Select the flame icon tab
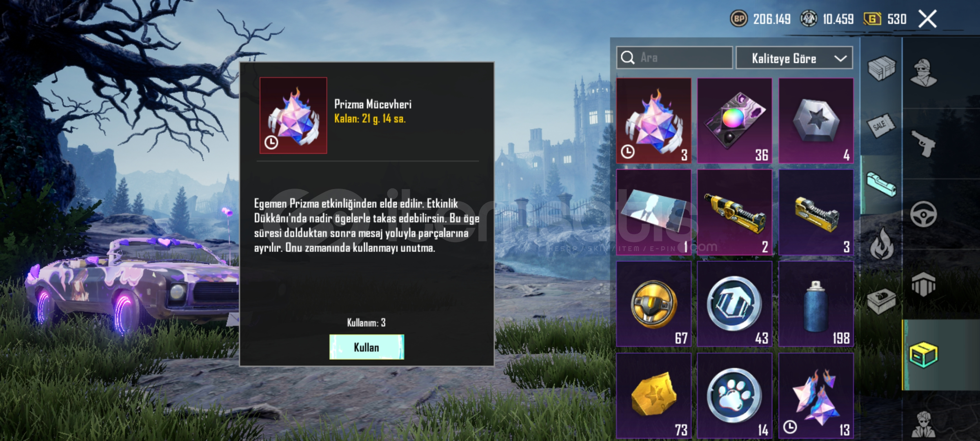This screenshot has width=980, height=441. (882, 244)
